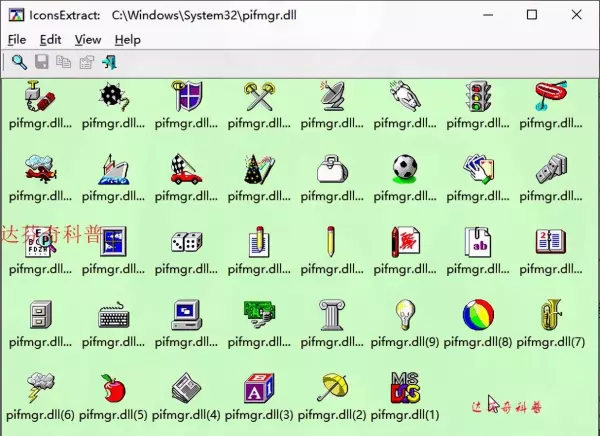Select the green circuit board icon
Viewport: 600px width, 436px height.
coord(259,315)
